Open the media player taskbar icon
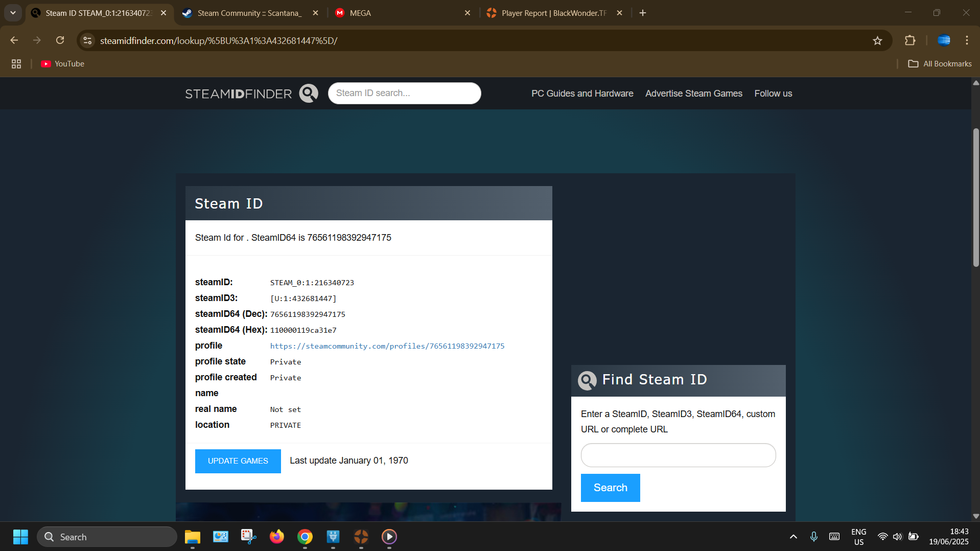The height and width of the screenshot is (551, 980). [x=389, y=537]
